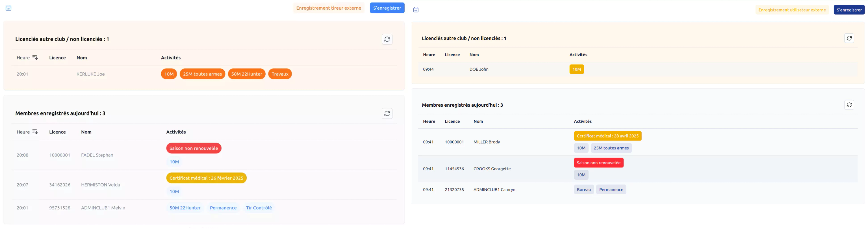Viewport: 868px width, 230px height.
Task: Click name 'HERMISTON Velda'
Action: 100,185
